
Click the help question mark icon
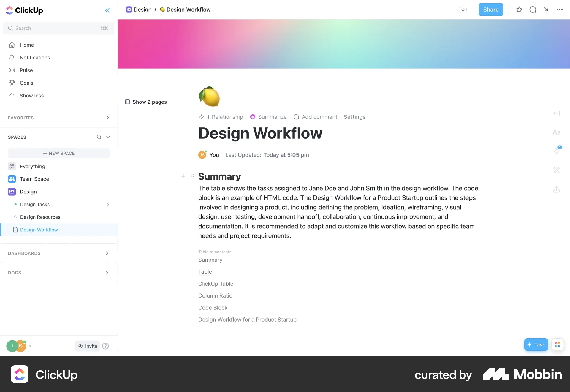pyautogui.click(x=105, y=346)
